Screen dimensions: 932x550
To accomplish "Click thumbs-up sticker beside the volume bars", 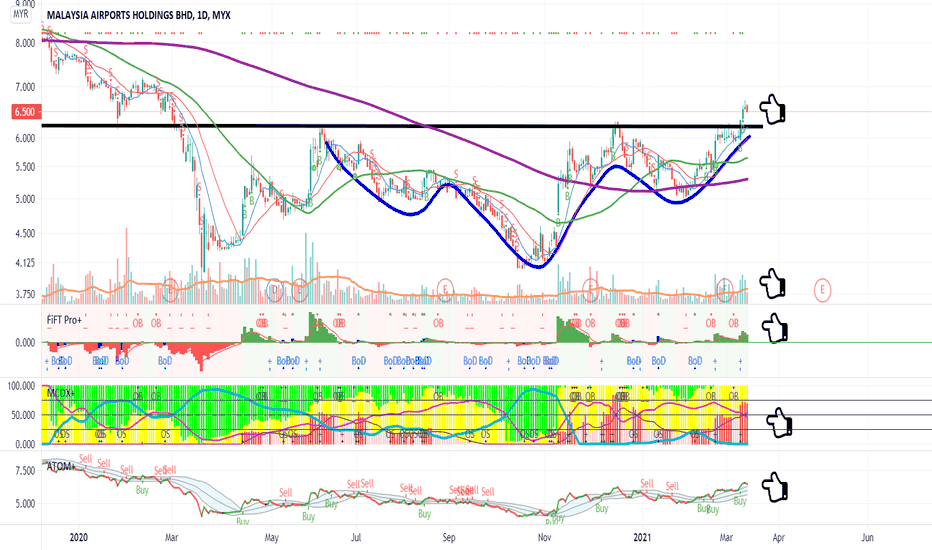I will click(772, 283).
